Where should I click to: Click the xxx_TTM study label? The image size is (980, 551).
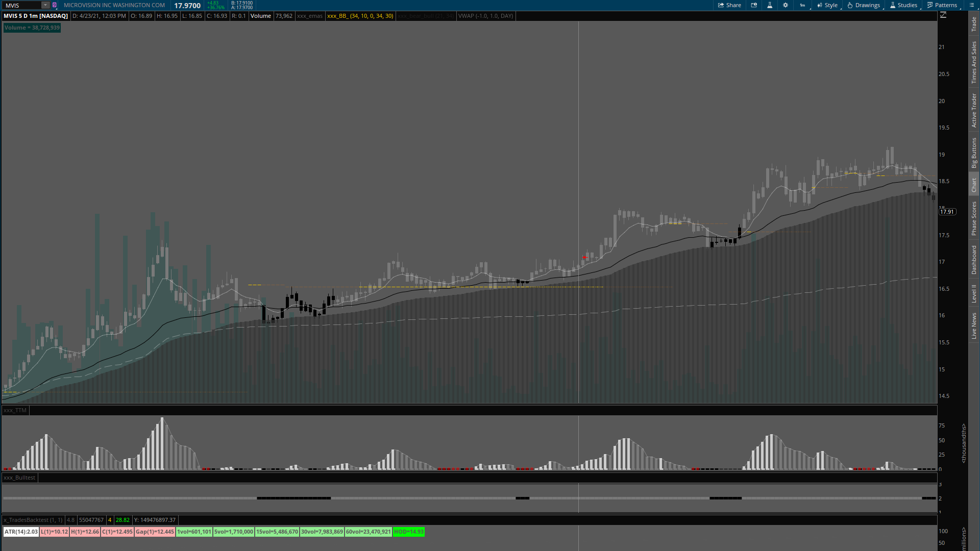click(x=15, y=410)
